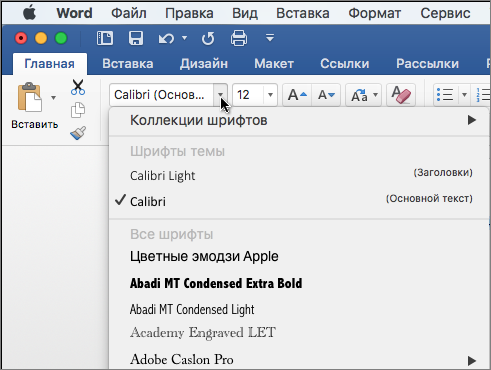Click the Redo circular arrow icon

click(208, 38)
